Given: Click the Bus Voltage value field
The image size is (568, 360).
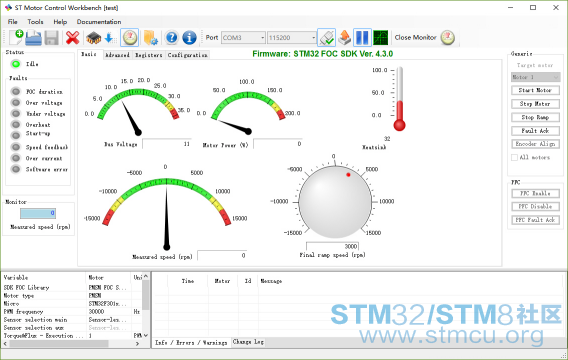Looking at the screenshot, I should tap(167, 144).
